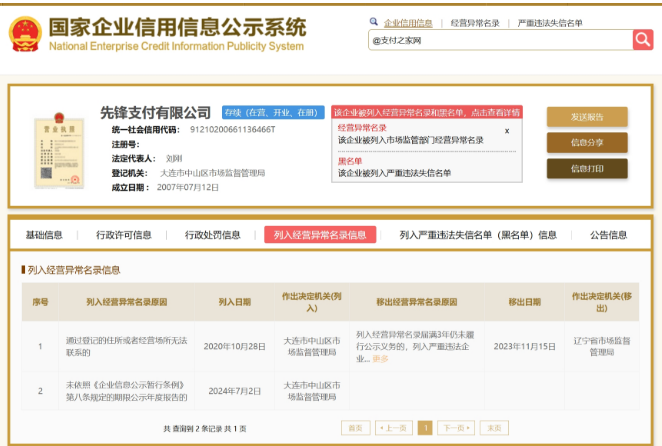Open the 基础信息 tab
Viewport: 662px width, 446px height.
coord(44,235)
